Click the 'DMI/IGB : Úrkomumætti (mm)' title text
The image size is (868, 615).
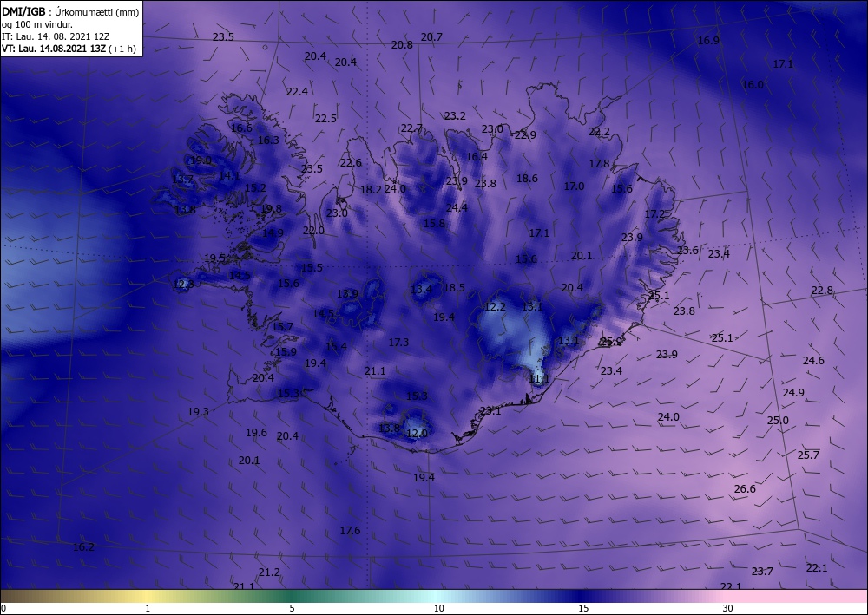tap(70, 12)
